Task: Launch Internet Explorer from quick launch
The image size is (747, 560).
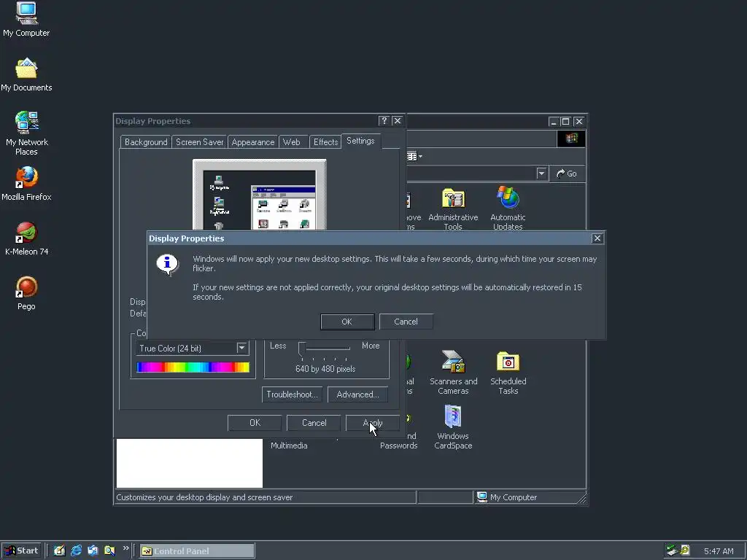Action: pyautogui.click(x=76, y=551)
